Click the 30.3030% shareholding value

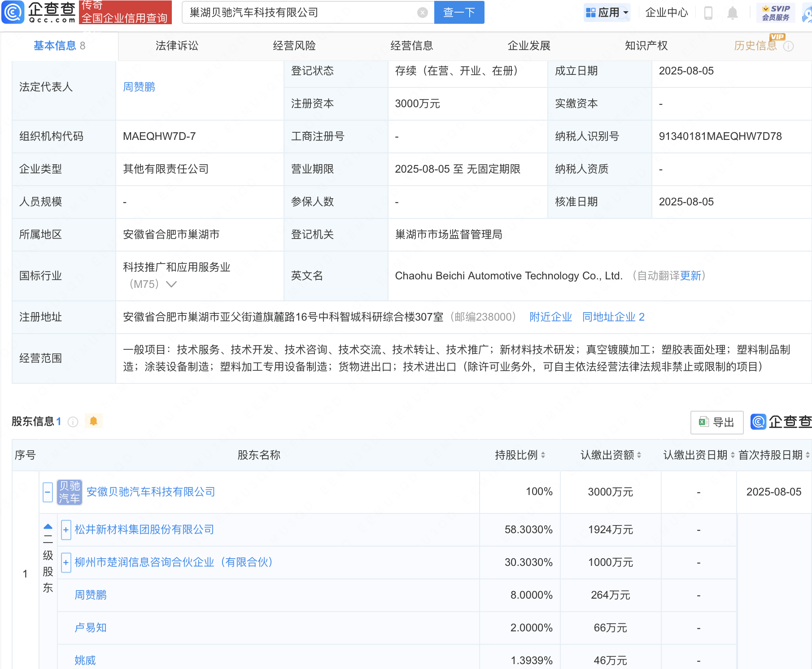pyautogui.click(x=528, y=562)
